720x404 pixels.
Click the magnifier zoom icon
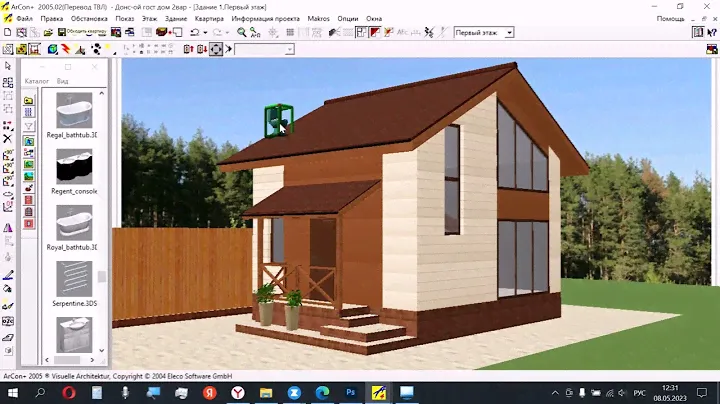[243, 32]
